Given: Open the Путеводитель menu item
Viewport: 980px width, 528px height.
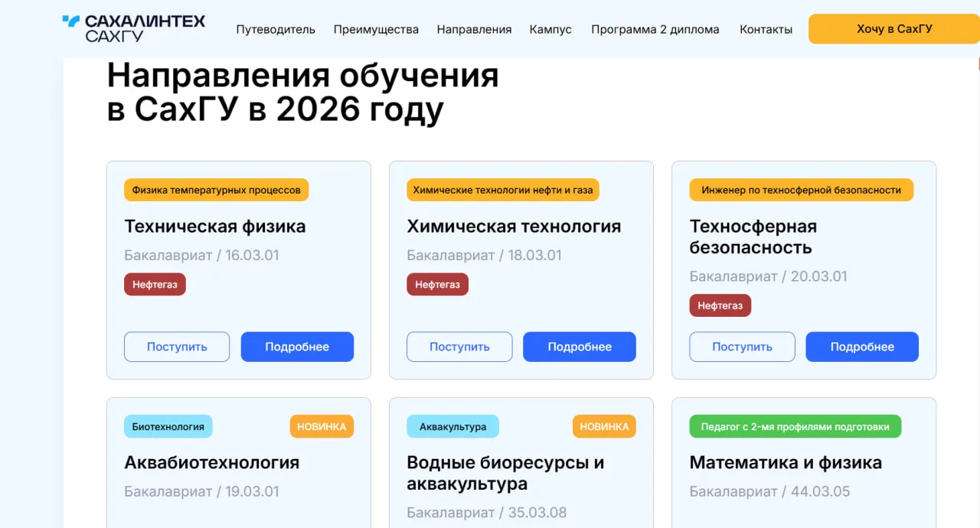Looking at the screenshot, I should click(x=276, y=29).
